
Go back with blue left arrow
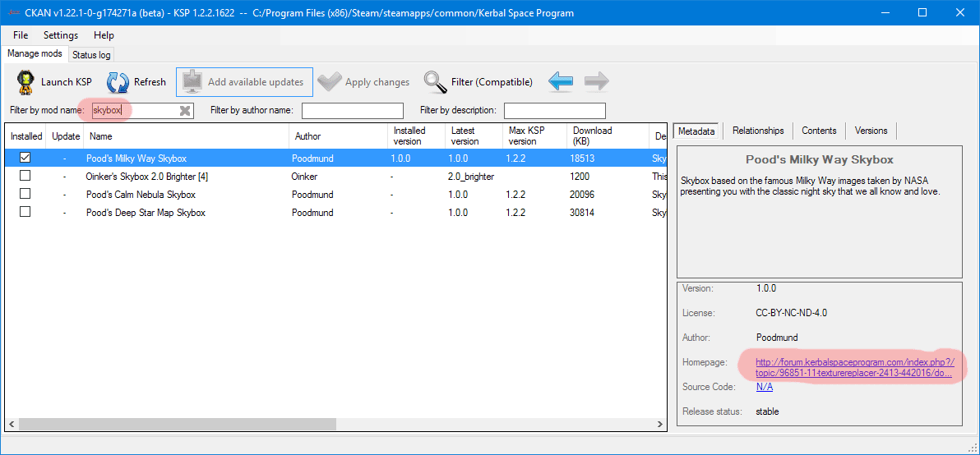click(x=561, y=82)
